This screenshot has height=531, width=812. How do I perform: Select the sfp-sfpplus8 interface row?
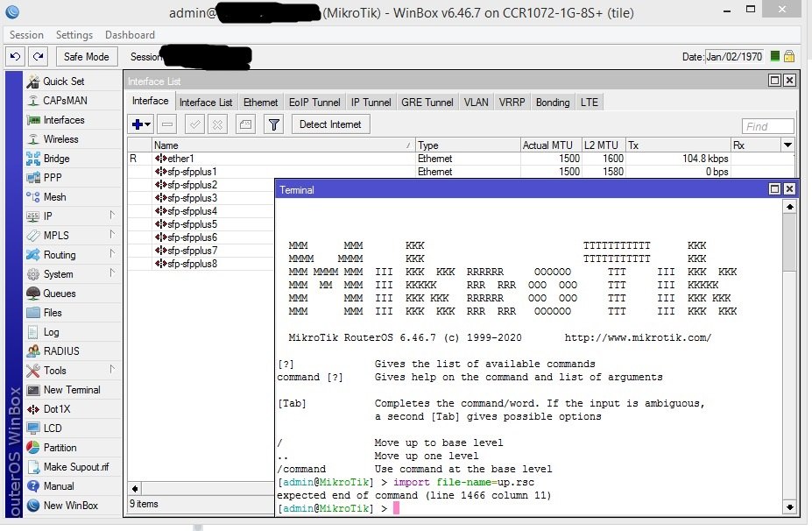(201, 263)
